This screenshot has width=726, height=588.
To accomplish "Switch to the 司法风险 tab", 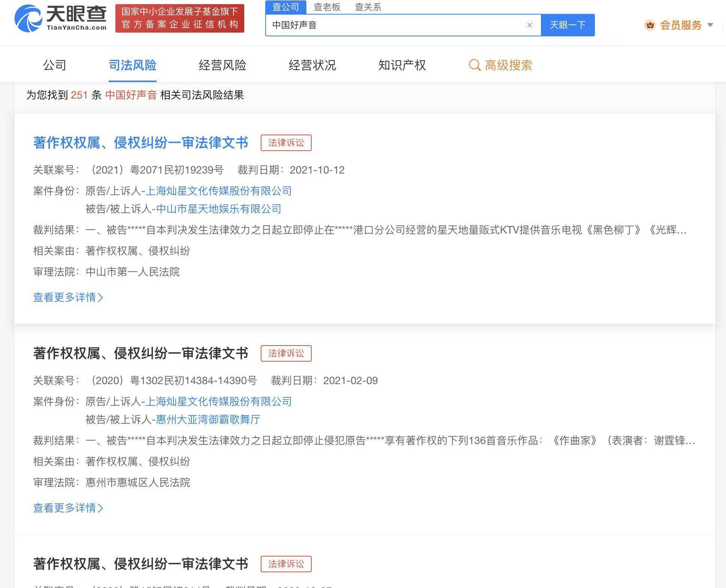I will tap(133, 65).
